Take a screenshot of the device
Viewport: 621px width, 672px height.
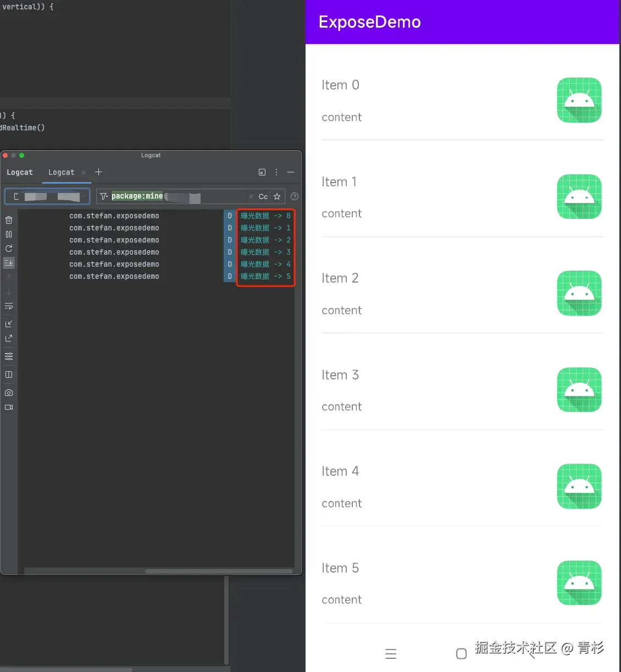pyautogui.click(x=9, y=393)
